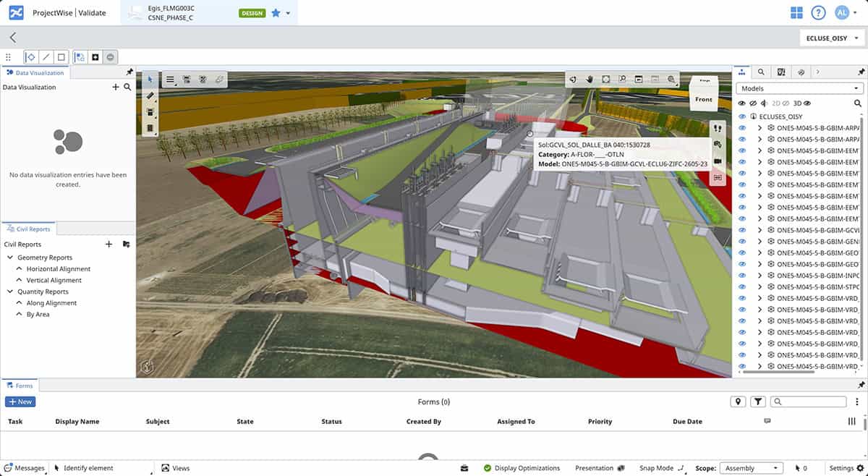Screen dimensions: 868x476
Task: Select the element selection arrow tool
Action: point(150,80)
